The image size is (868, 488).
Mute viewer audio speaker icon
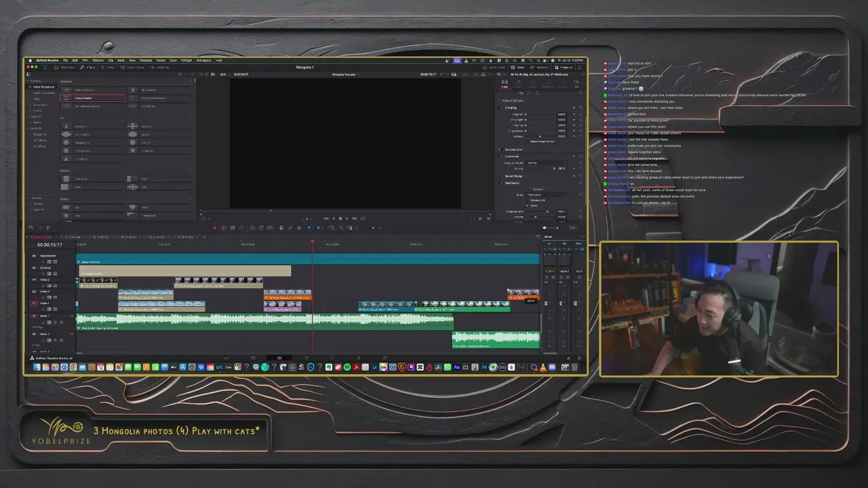[545, 228]
